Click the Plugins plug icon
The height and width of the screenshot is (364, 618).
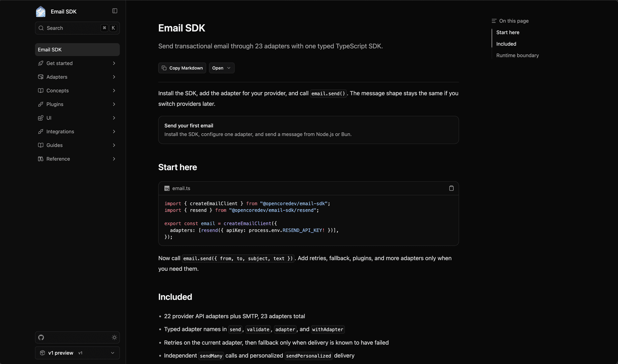pyautogui.click(x=40, y=104)
